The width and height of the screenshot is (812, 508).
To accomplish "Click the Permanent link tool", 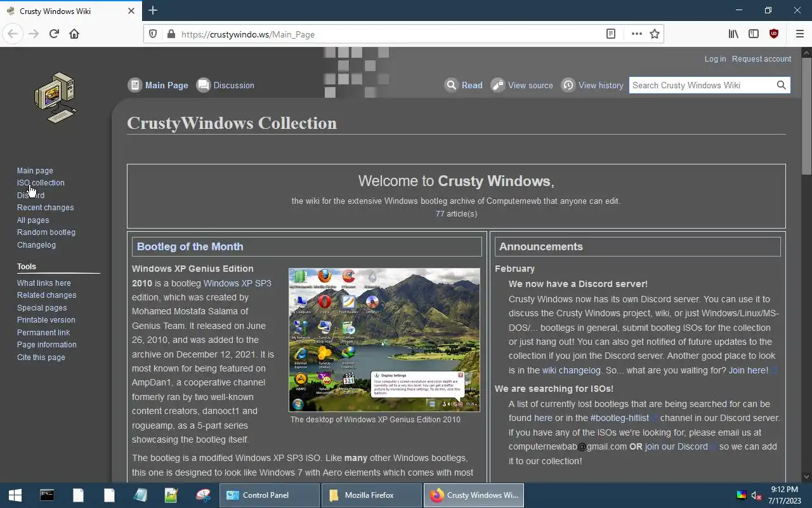I will [x=43, y=333].
